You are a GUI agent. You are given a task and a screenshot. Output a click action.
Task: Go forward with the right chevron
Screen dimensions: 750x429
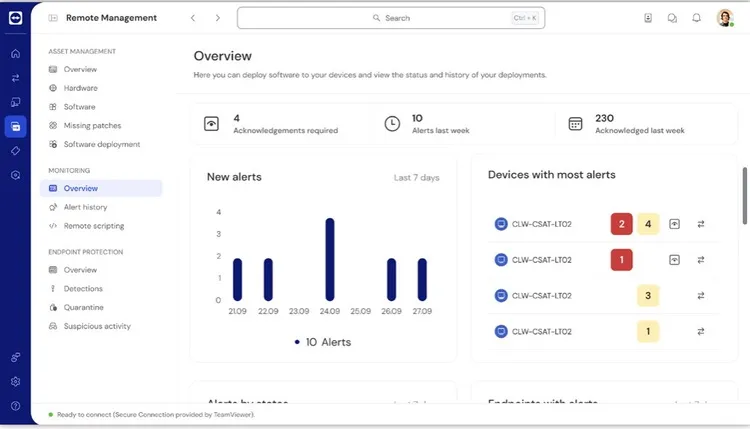click(x=217, y=18)
